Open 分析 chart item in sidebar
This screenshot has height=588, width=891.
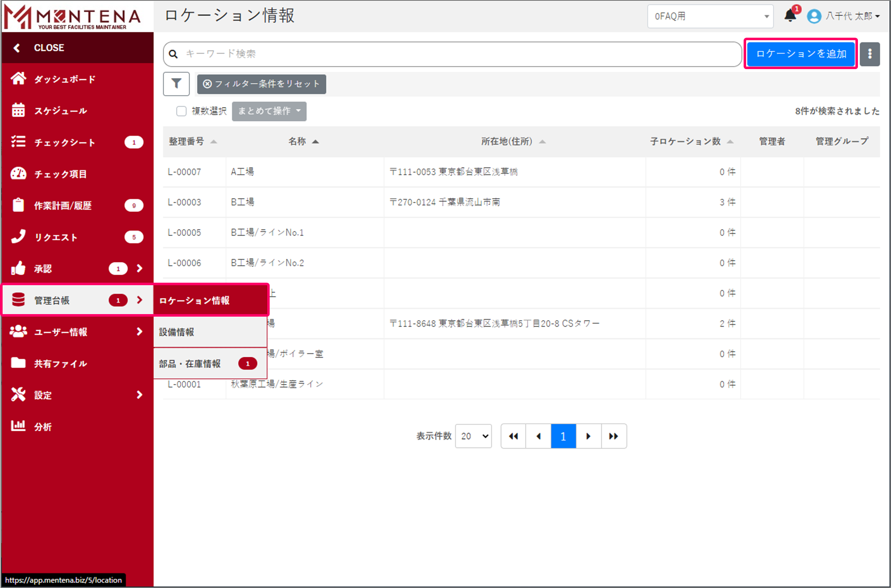click(43, 427)
